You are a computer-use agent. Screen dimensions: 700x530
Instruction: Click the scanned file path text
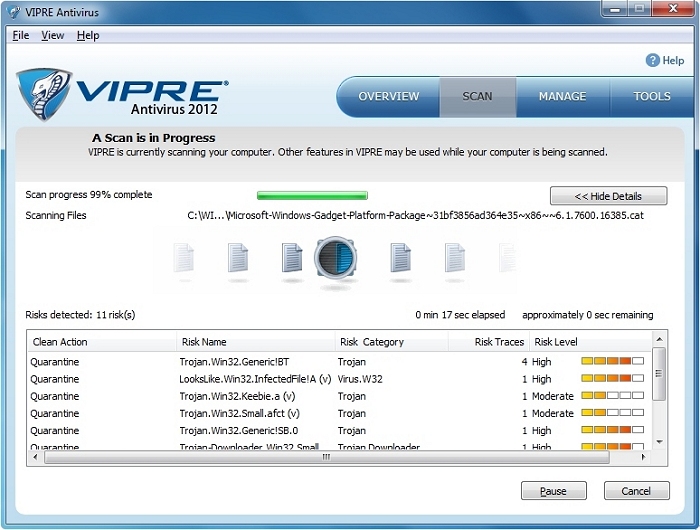pyautogui.click(x=415, y=215)
